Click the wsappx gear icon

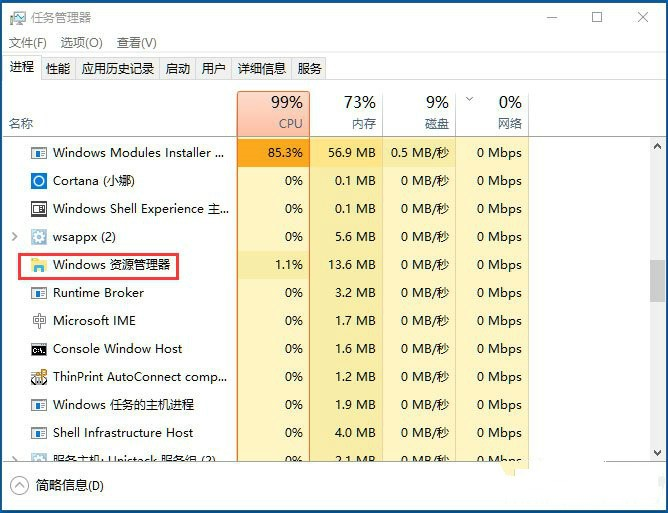click(x=39, y=237)
